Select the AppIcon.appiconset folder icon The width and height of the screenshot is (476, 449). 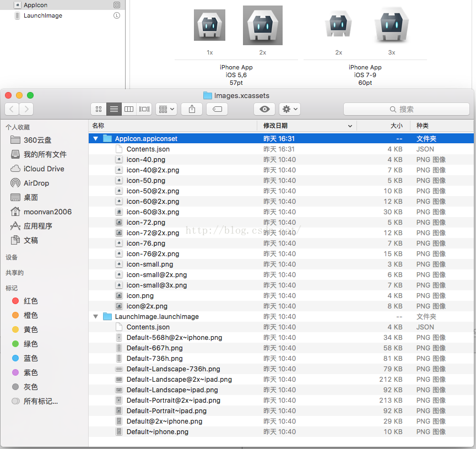[107, 138]
